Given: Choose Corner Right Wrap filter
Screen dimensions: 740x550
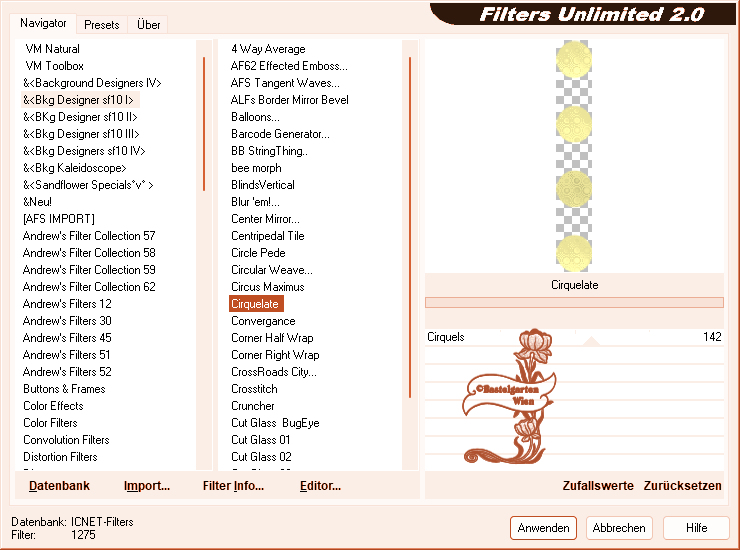Looking at the screenshot, I should click(275, 355).
